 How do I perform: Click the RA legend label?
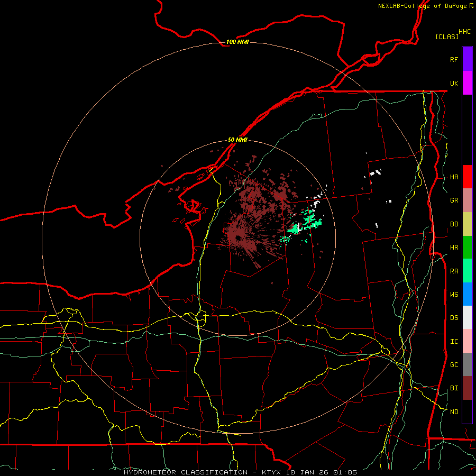454,271
